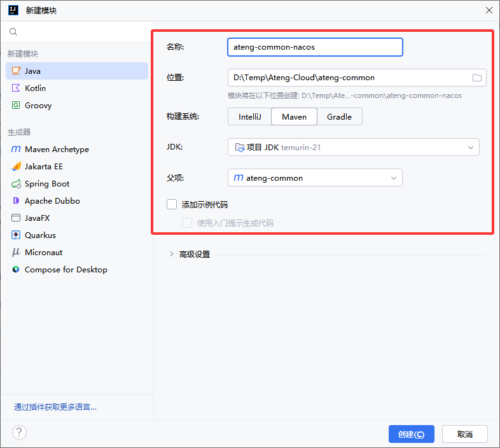Select the Jakarta EE generator
The width and height of the screenshot is (500, 448).
[43, 167]
